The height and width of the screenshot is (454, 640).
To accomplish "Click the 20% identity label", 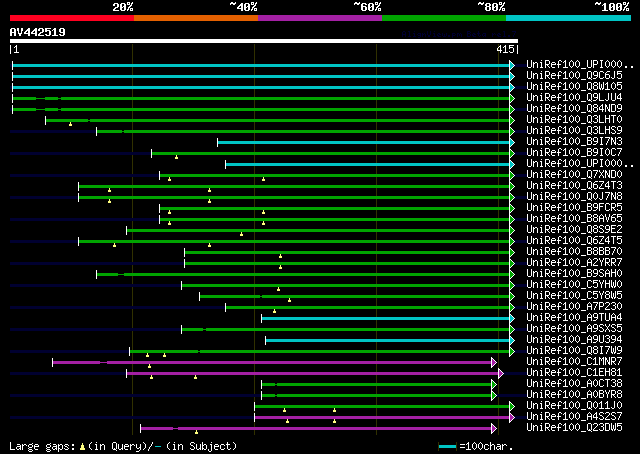I will point(123,7).
